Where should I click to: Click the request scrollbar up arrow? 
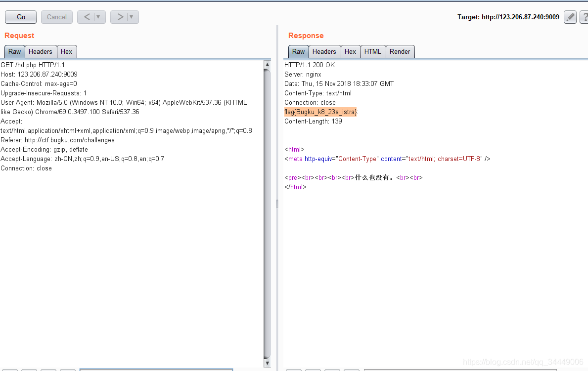coord(267,64)
